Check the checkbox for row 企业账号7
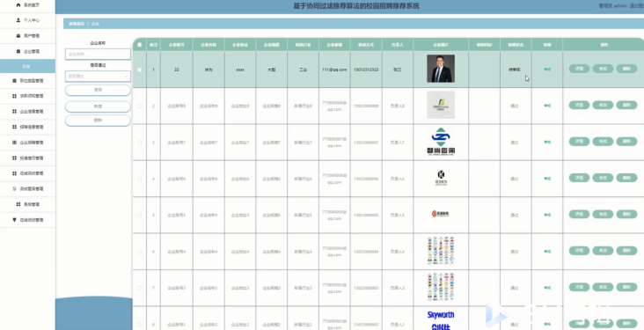Viewport: 644px width, 330px height. tap(140, 143)
